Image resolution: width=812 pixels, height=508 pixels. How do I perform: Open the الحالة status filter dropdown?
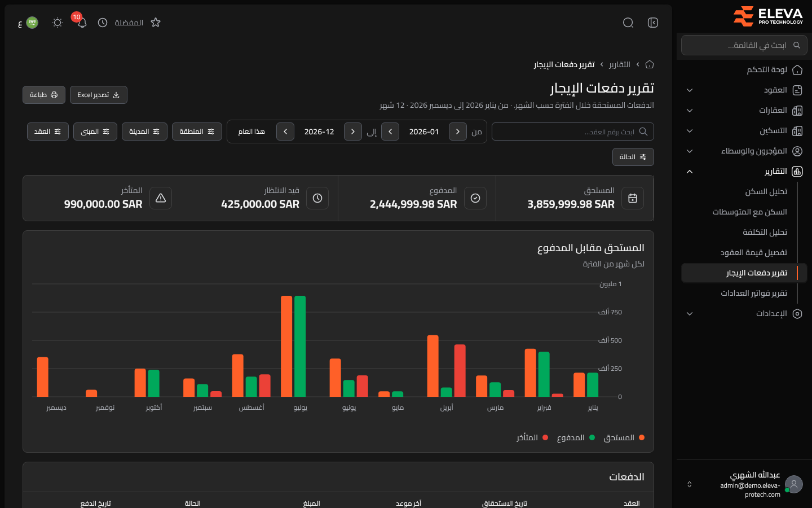pyautogui.click(x=633, y=157)
